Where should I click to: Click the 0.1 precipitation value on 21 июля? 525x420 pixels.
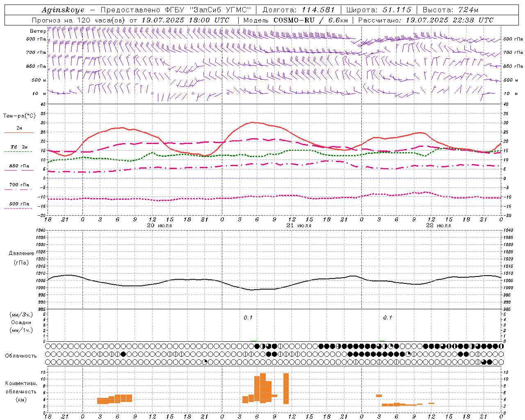pos(248,317)
